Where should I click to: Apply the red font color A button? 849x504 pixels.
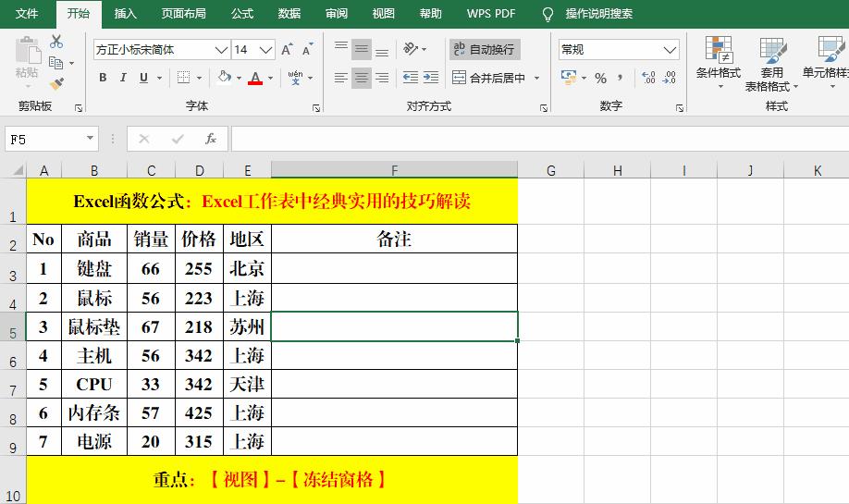tap(255, 78)
